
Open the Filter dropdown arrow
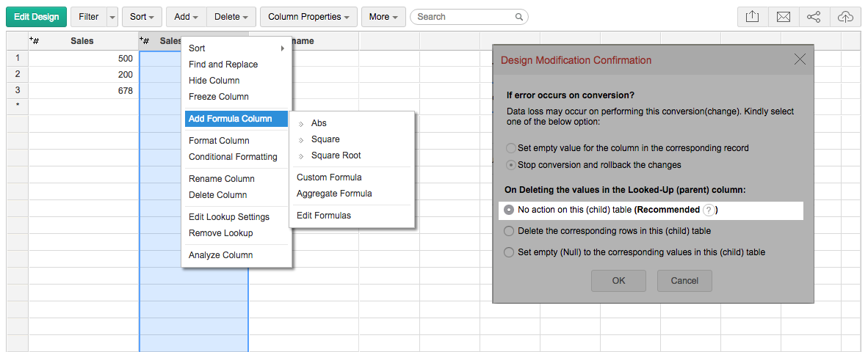112,17
